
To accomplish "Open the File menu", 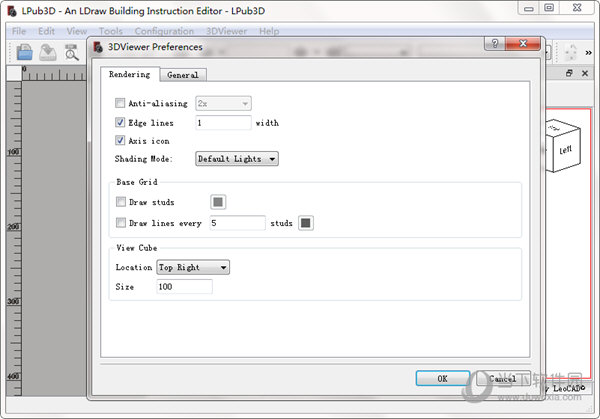I will (x=19, y=31).
